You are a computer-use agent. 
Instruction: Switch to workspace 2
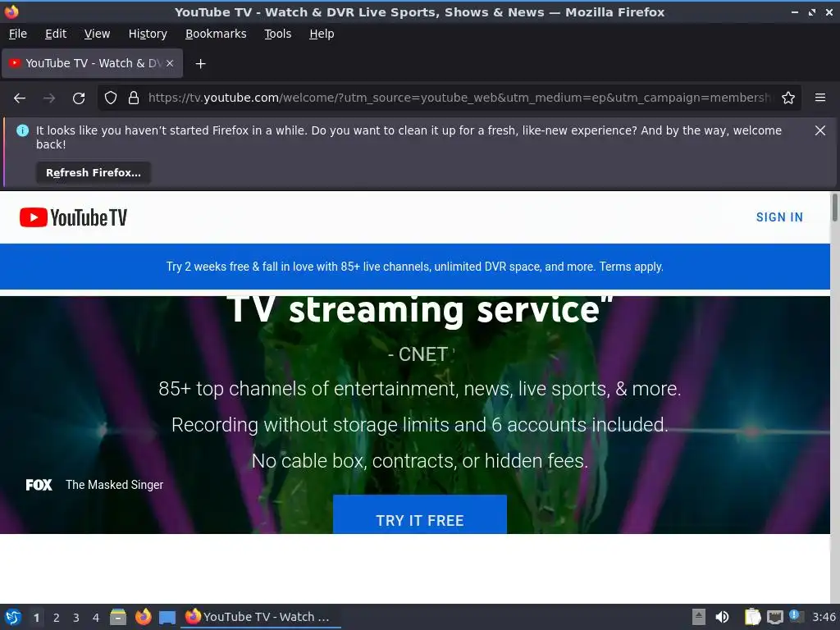57,618
